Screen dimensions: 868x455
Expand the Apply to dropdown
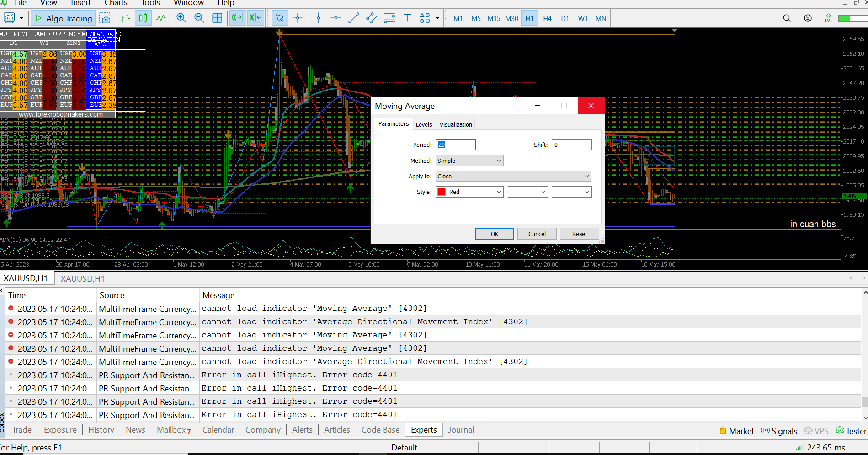point(513,176)
